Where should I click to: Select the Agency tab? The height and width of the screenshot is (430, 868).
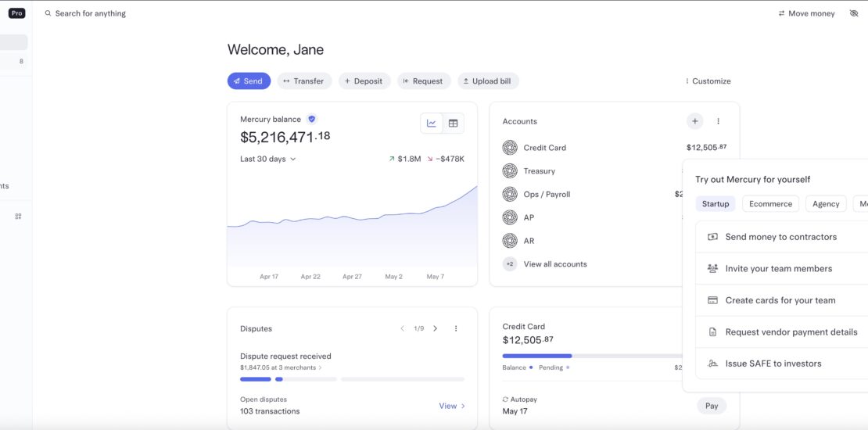pyautogui.click(x=826, y=203)
